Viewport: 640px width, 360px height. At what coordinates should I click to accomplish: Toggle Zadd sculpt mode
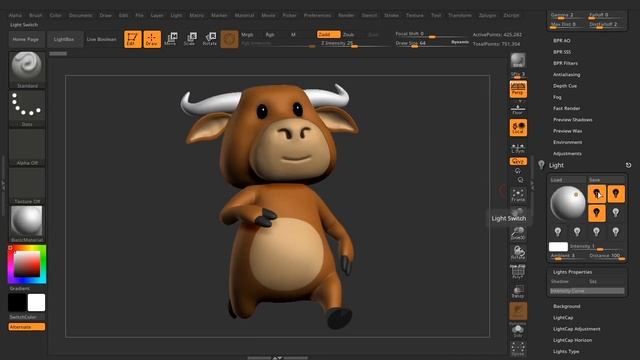click(329, 35)
